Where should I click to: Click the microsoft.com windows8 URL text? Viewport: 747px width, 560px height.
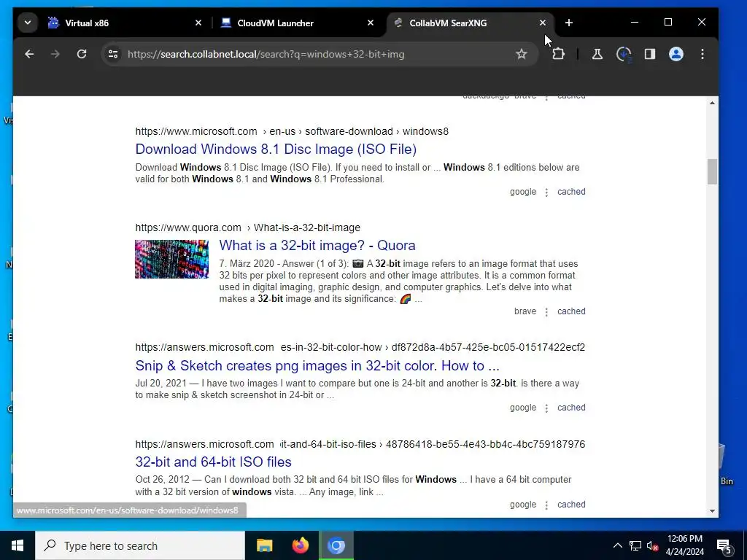292,131
